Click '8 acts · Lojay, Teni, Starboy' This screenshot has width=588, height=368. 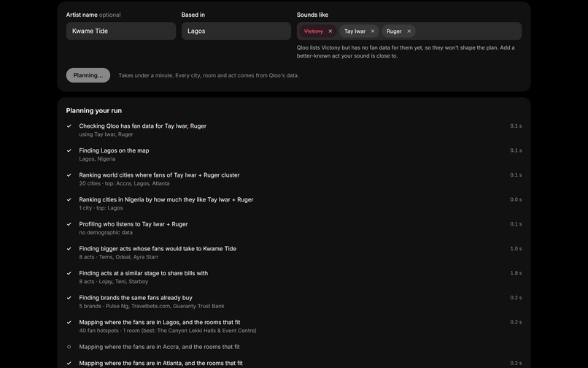[114, 281]
